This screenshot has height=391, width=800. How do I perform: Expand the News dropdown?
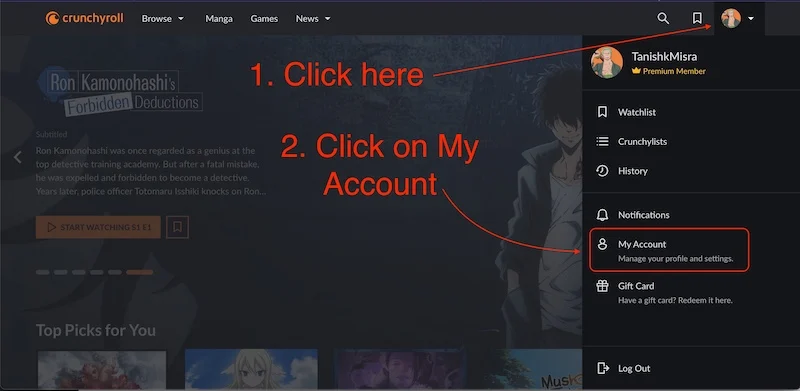coord(313,18)
